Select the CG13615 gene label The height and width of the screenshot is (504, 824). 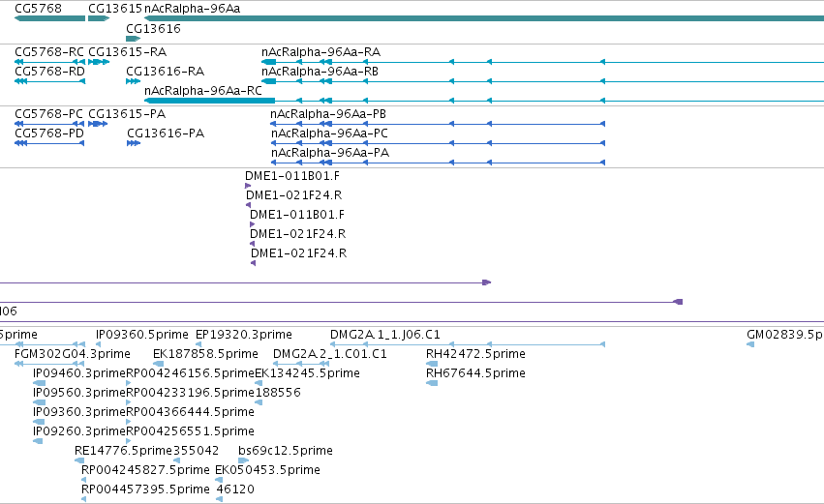[x=115, y=9]
